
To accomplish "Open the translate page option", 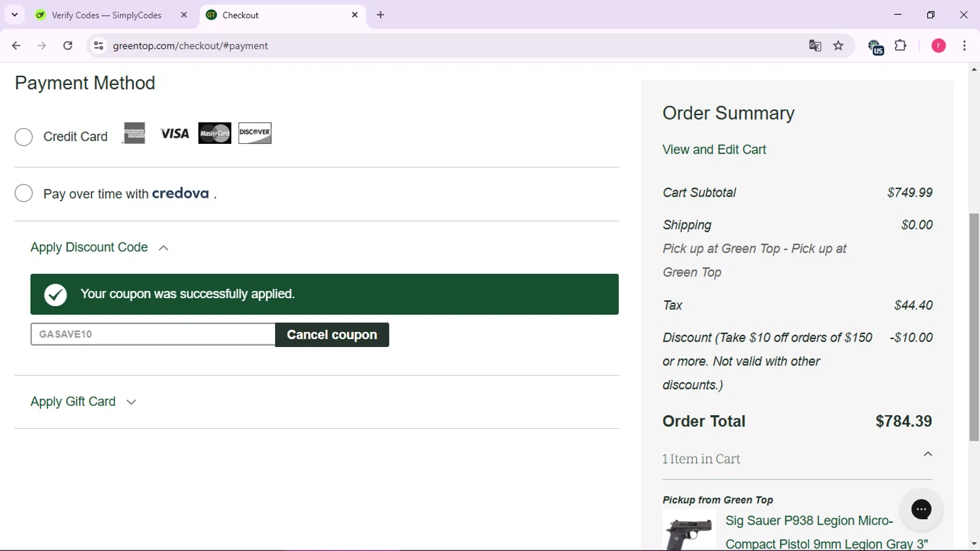I will click(815, 46).
